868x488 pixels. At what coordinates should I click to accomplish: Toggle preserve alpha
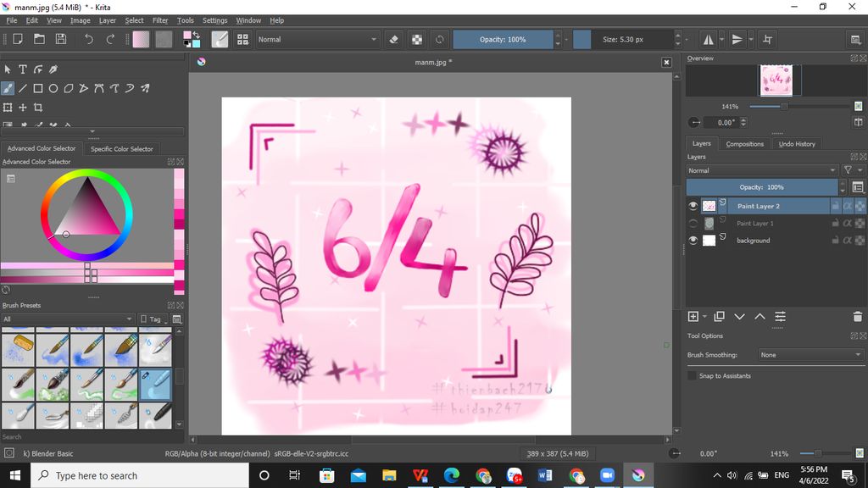click(416, 39)
